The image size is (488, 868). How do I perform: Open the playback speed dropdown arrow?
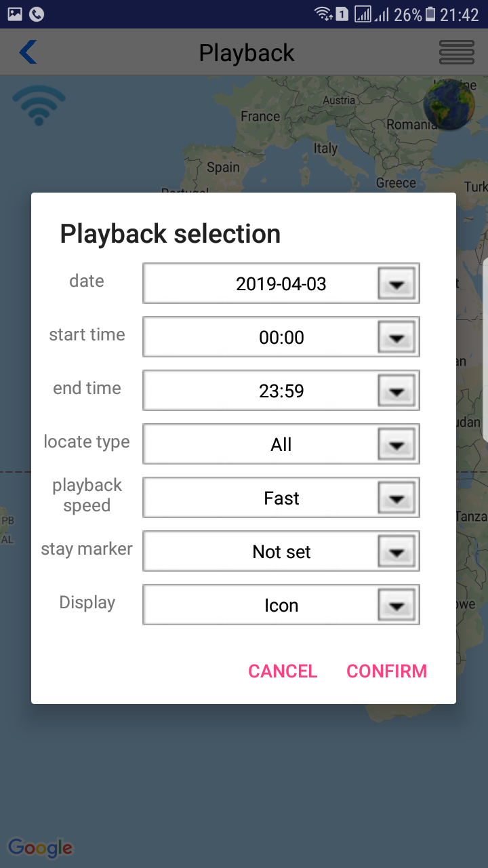click(396, 498)
